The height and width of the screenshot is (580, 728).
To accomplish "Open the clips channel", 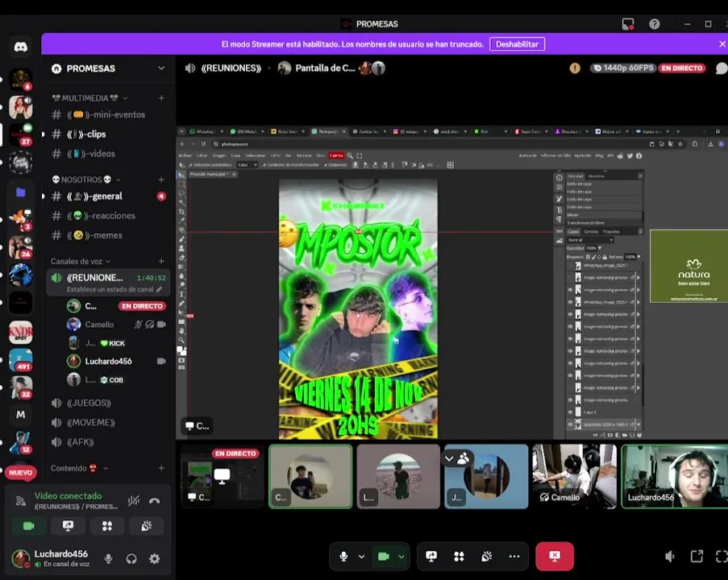I will [x=108, y=134].
